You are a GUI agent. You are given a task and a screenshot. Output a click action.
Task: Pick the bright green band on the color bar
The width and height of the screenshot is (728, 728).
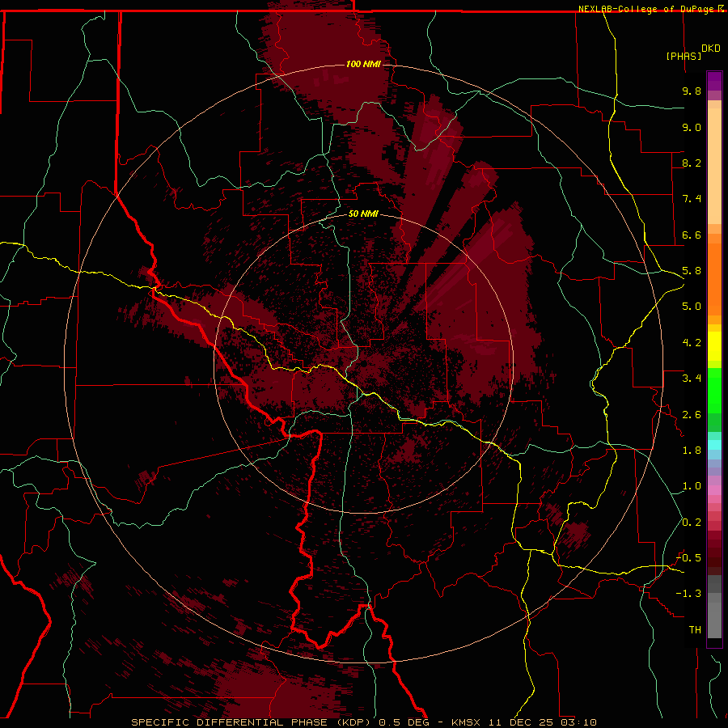click(x=714, y=391)
